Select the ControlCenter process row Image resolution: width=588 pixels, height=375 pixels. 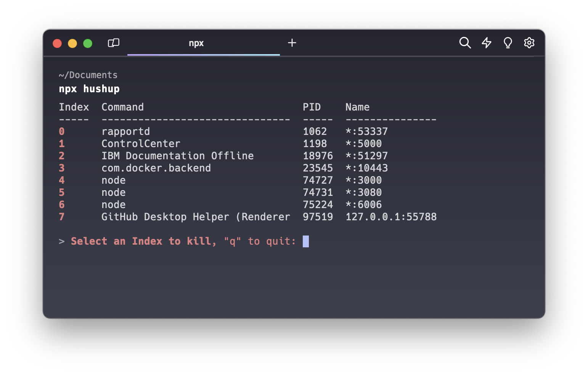pos(141,144)
